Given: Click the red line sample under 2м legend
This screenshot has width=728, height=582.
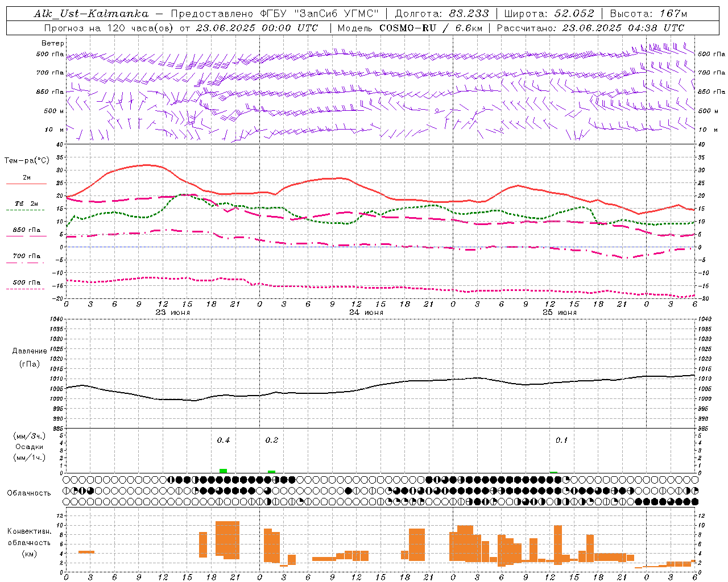Looking at the screenshot, I should point(26,184).
